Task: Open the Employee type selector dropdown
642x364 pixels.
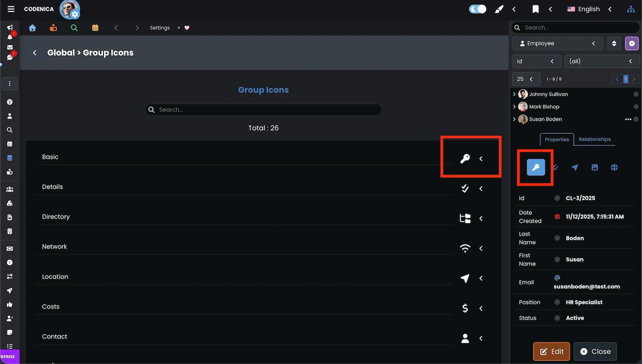Action: [x=557, y=43]
